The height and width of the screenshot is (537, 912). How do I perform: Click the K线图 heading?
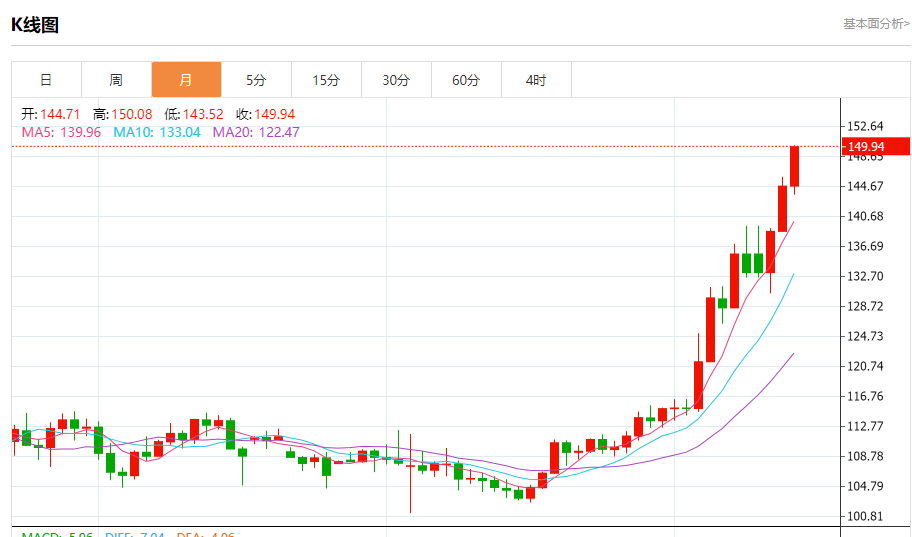click(35, 25)
